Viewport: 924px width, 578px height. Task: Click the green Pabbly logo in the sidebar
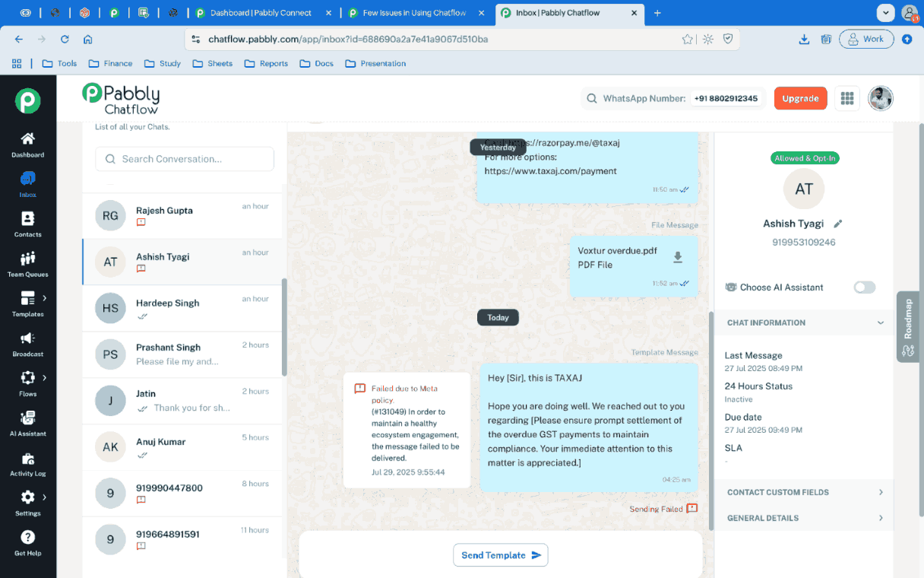(x=28, y=100)
